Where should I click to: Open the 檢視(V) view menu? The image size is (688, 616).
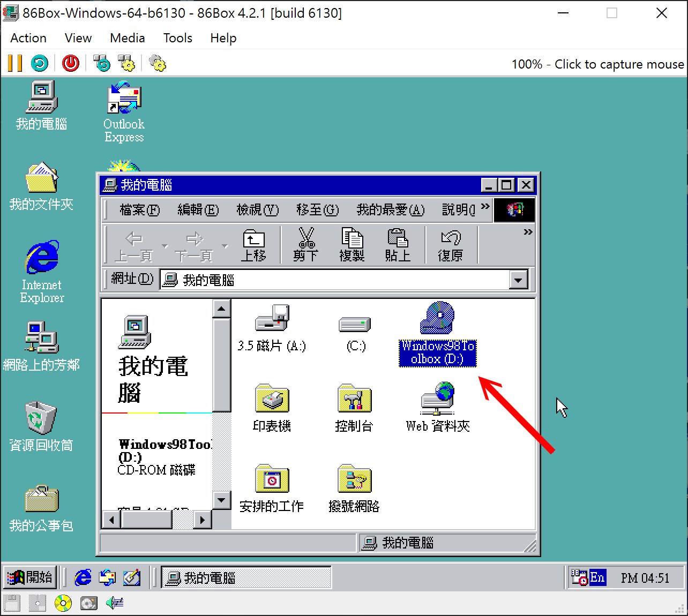[258, 210]
